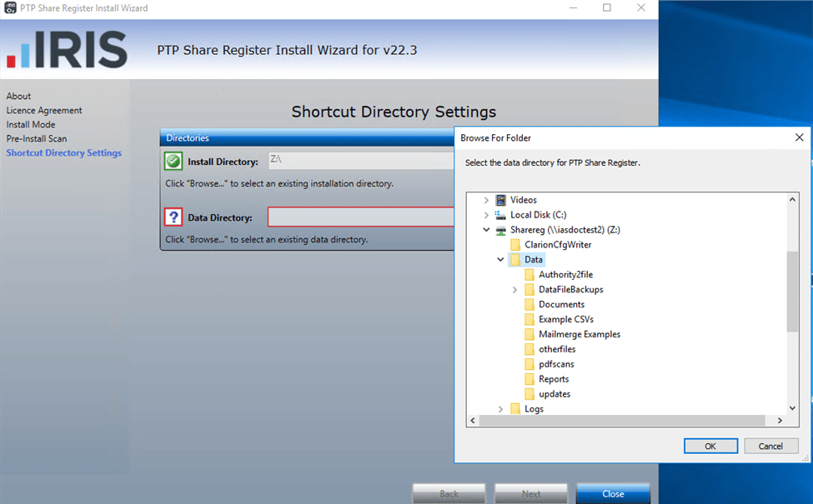Click the horizontal scrollbar thumb in tree
This screenshot has height=504, width=813.
(x=622, y=421)
